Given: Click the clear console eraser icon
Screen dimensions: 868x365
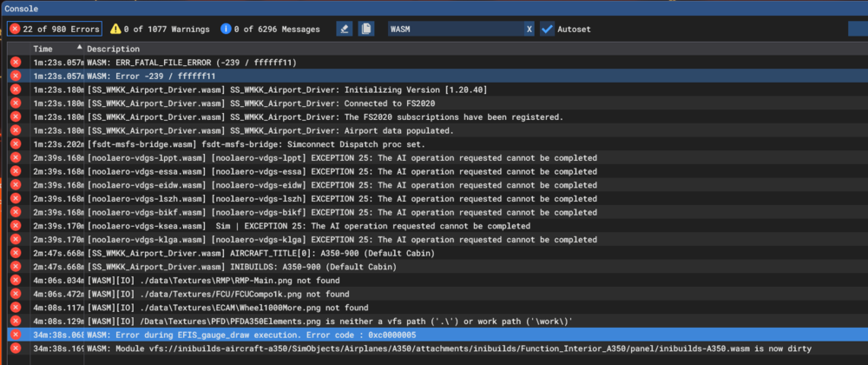Looking at the screenshot, I should pos(345,29).
